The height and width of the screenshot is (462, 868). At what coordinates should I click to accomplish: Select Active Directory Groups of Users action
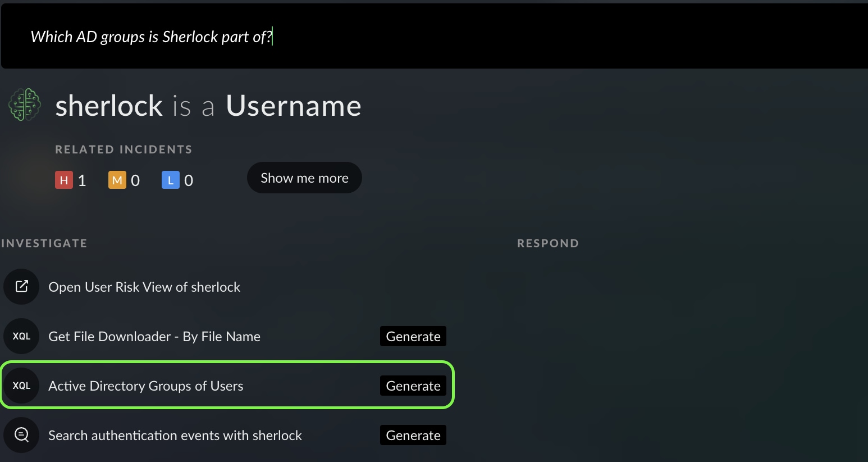point(146,386)
